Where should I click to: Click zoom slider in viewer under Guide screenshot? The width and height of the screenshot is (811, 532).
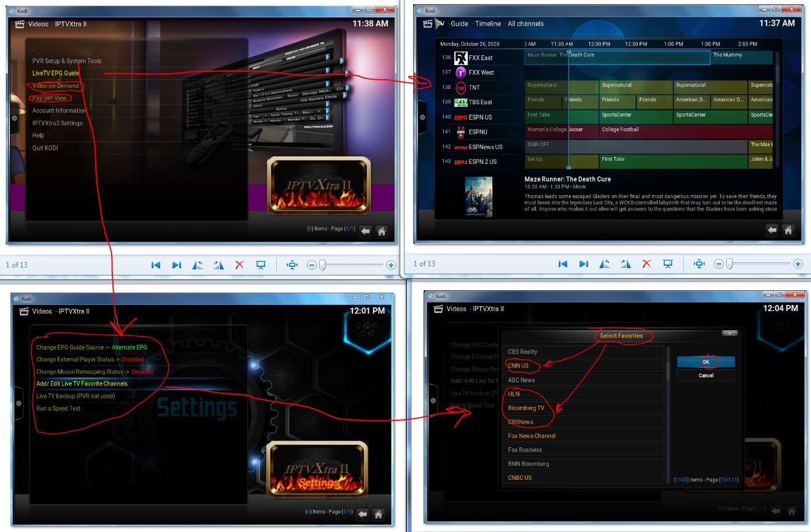pos(729,264)
